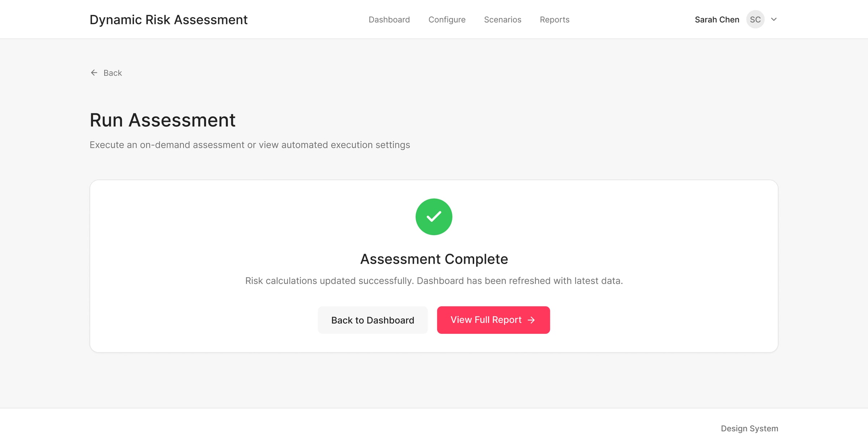The height and width of the screenshot is (448, 868).
Task: Click Back to Dashboard
Action: tap(373, 320)
